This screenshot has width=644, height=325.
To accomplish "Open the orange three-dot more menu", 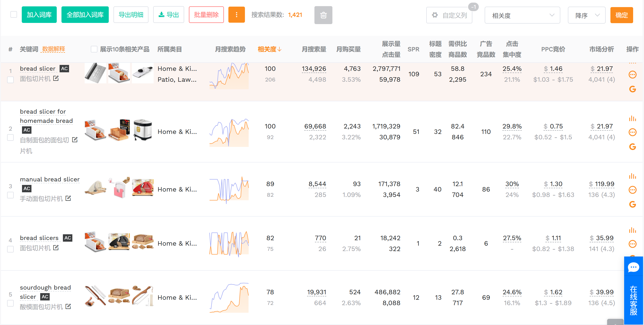I will click(236, 15).
